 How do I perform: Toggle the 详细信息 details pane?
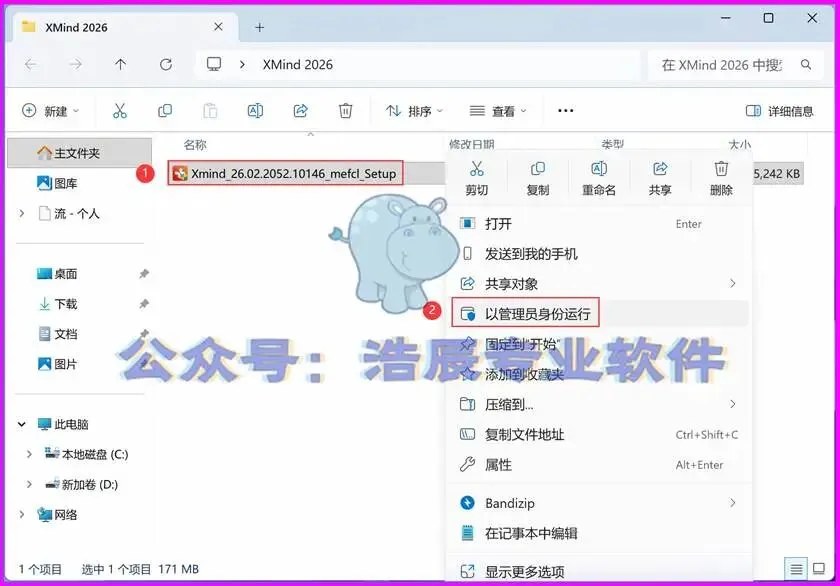click(x=779, y=111)
